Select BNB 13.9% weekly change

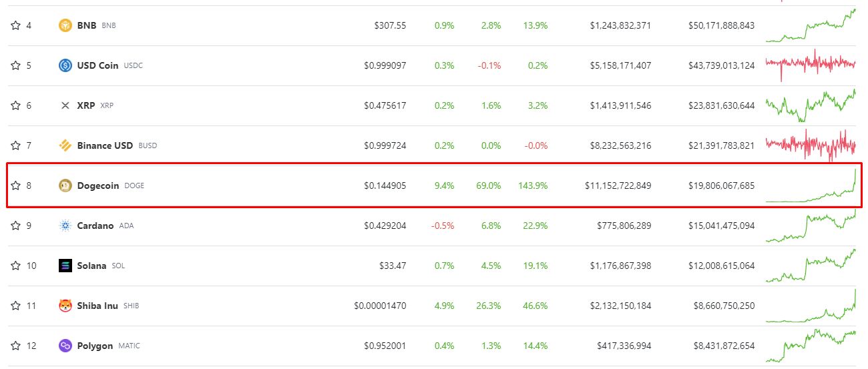tap(535, 25)
